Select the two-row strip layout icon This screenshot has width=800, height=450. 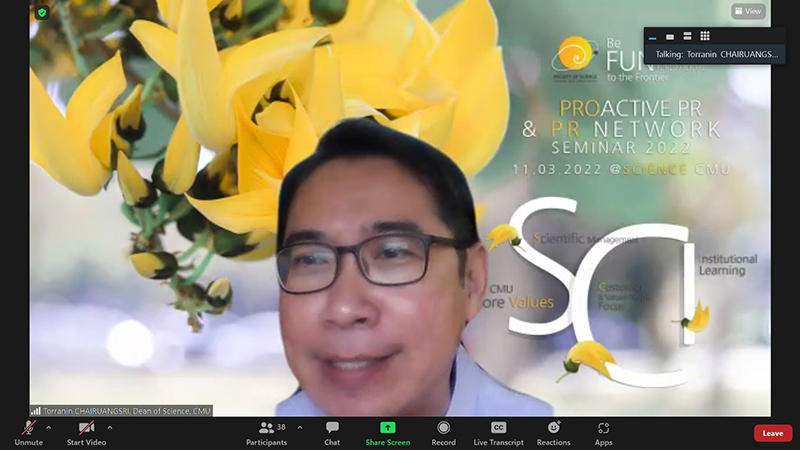687,36
